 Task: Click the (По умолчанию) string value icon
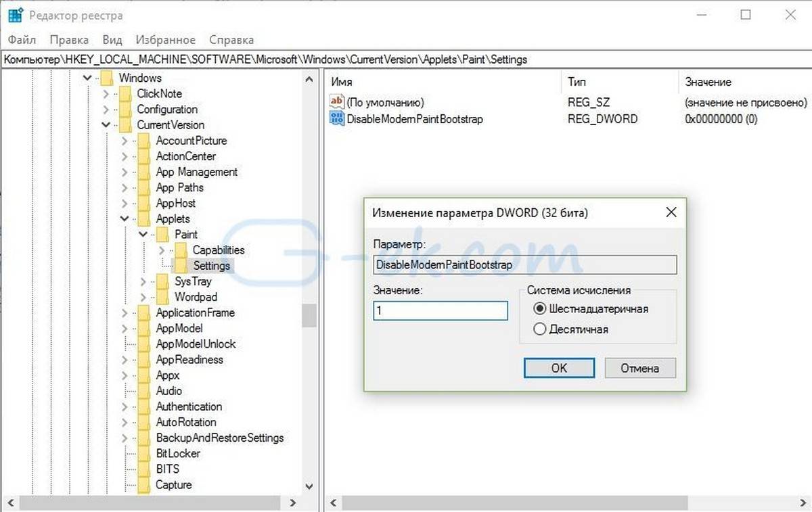pyautogui.click(x=337, y=102)
